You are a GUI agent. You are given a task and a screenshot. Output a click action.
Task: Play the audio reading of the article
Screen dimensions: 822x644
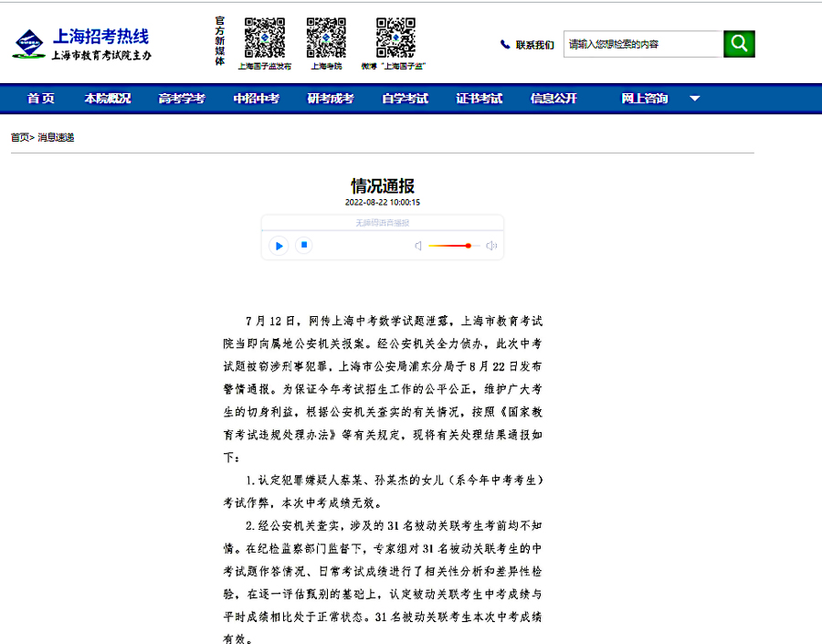(x=279, y=245)
